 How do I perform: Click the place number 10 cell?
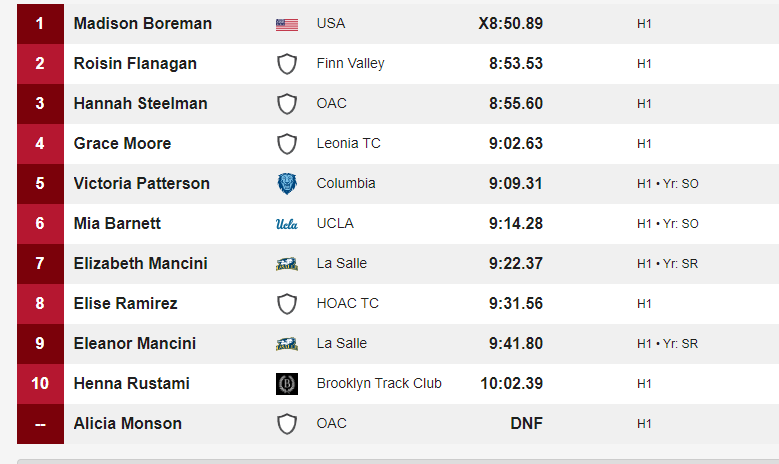pyautogui.click(x=40, y=384)
